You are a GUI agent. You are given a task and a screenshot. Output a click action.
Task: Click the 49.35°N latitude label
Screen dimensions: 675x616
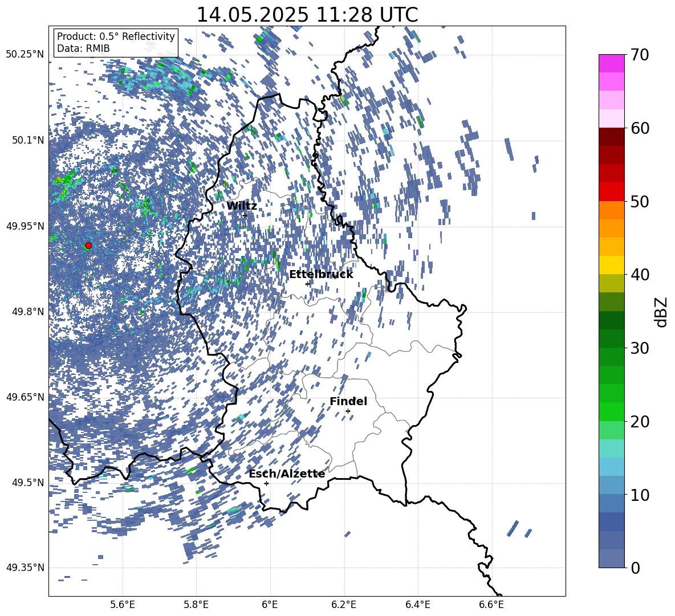tap(25, 568)
